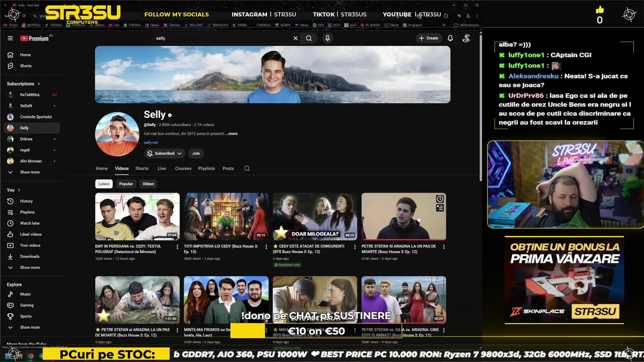Open the Alin Mocean subscription channel
The height and width of the screenshot is (362, 644).
[32, 161]
